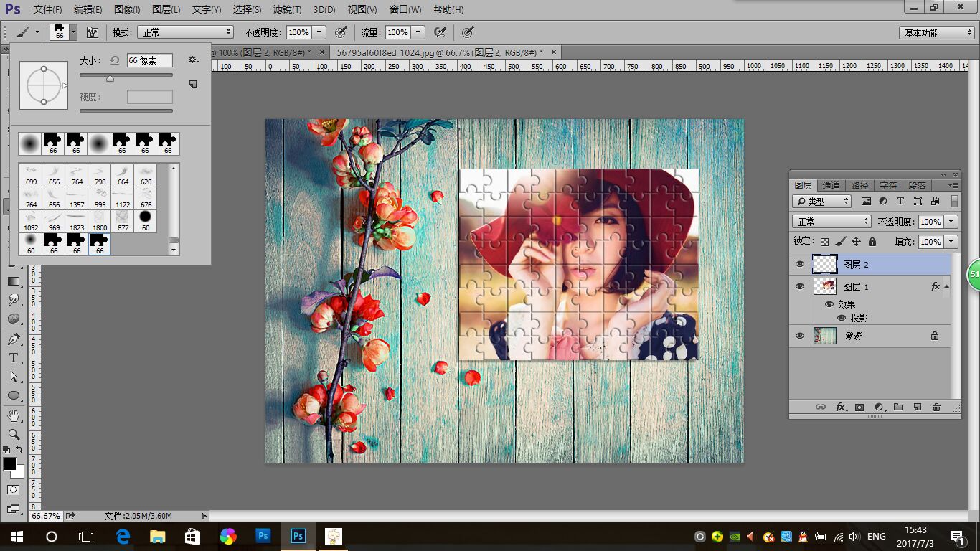Click the brush size 66 像素 field
The image size is (980, 551).
[x=149, y=61]
